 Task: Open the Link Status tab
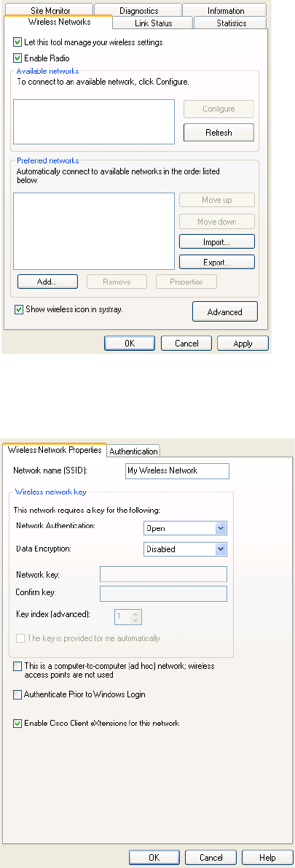coord(153,23)
